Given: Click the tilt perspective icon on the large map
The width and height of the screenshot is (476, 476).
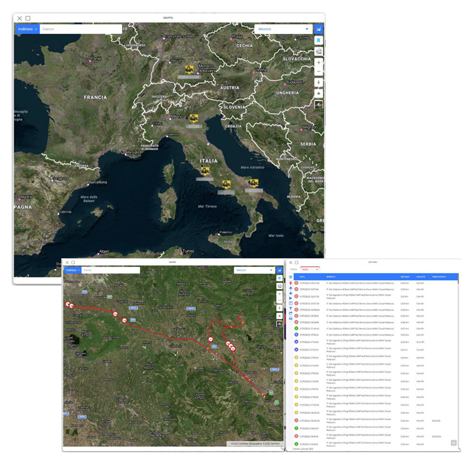Looking at the screenshot, I should (319, 93).
